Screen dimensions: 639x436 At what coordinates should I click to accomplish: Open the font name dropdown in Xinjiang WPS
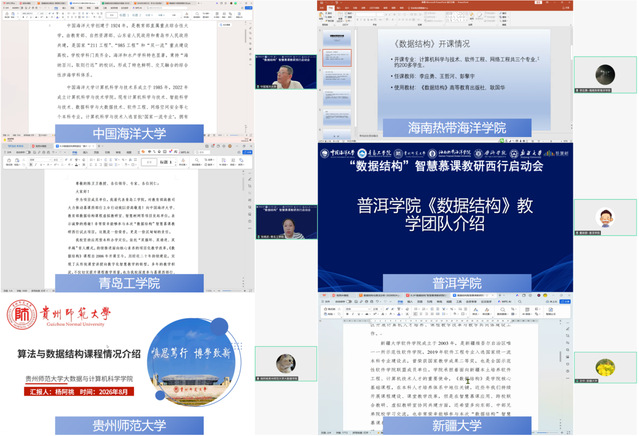(357, 309)
